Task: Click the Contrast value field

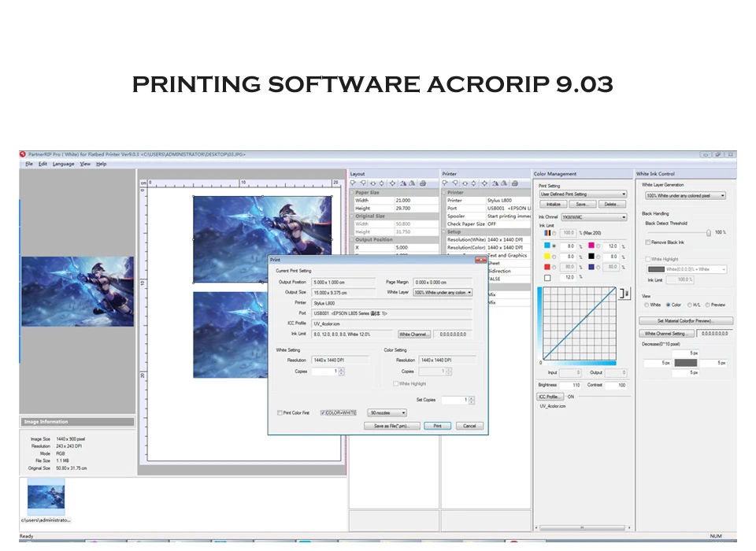Action: click(x=615, y=386)
